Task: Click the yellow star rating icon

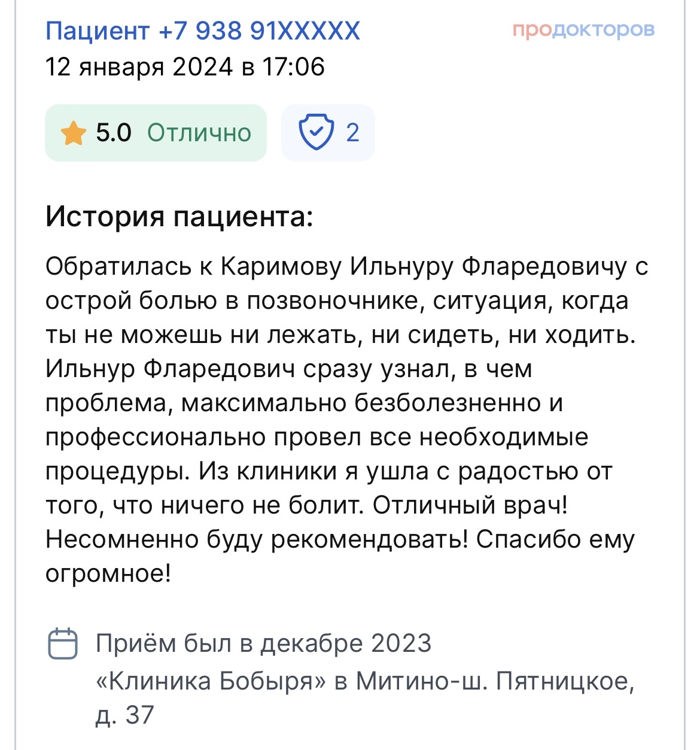Action: tap(74, 133)
